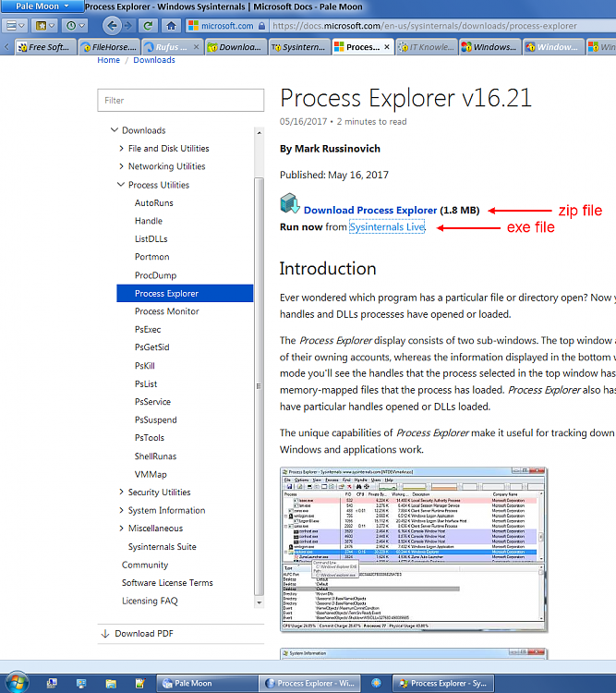
Task: Switch to the IT Knowle... tab
Action: (x=427, y=47)
